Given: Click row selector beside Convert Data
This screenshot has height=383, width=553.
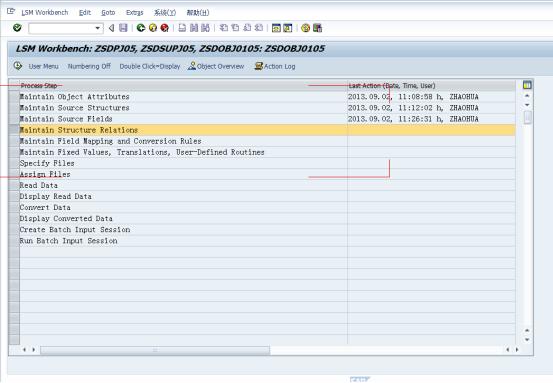Looking at the screenshot, I should (x=14, y=208).
